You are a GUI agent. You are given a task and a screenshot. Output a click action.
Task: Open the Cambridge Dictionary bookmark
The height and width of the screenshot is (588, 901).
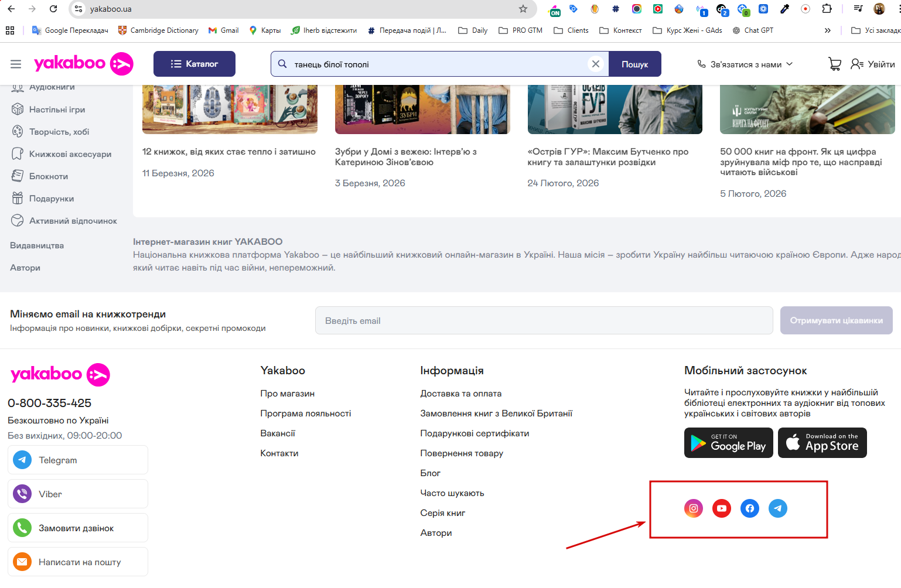click(x=158, y=30)
